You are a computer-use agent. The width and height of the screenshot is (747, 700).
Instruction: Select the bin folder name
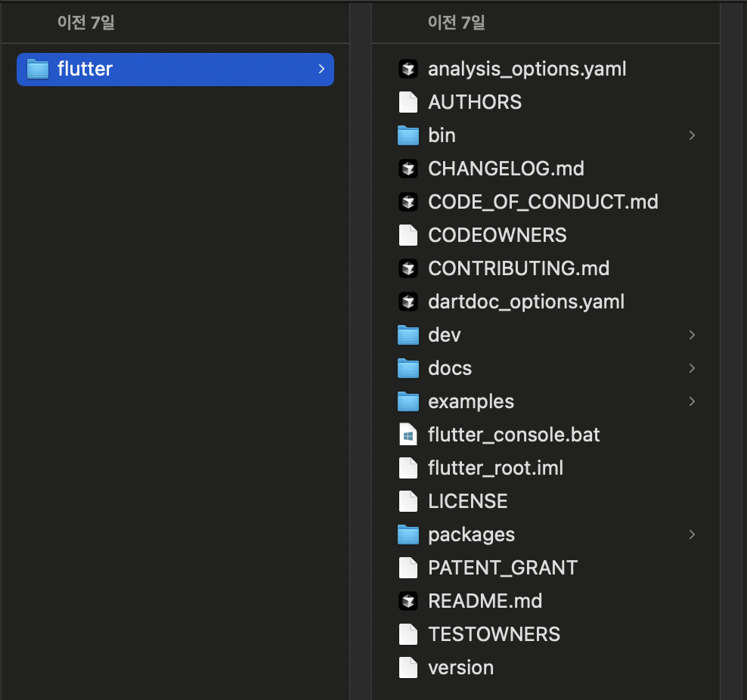point(442,136)
